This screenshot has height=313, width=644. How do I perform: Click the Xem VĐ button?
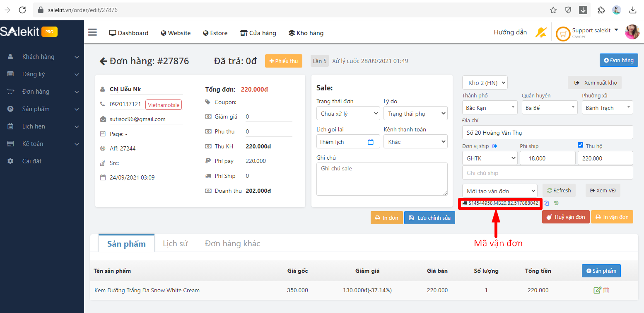click(603, 190)
